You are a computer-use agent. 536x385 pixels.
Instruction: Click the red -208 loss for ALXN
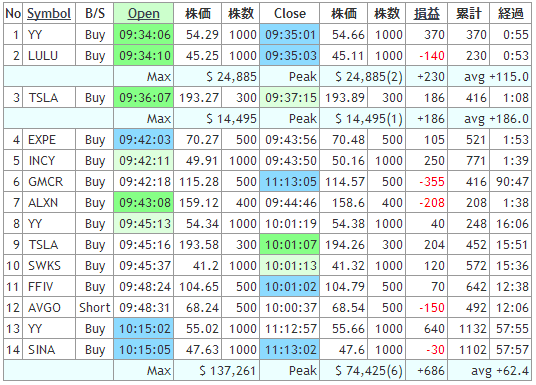tap(432, 203)
